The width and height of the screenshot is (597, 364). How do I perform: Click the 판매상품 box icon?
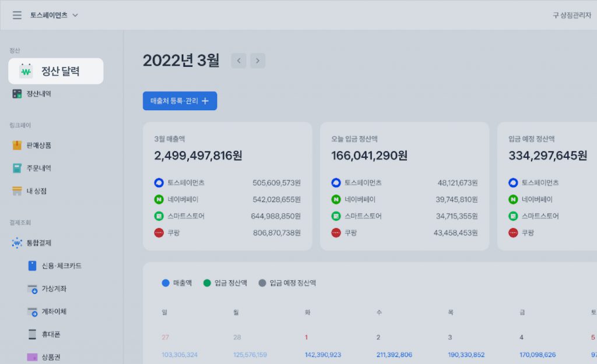click(x=17, y=145)
